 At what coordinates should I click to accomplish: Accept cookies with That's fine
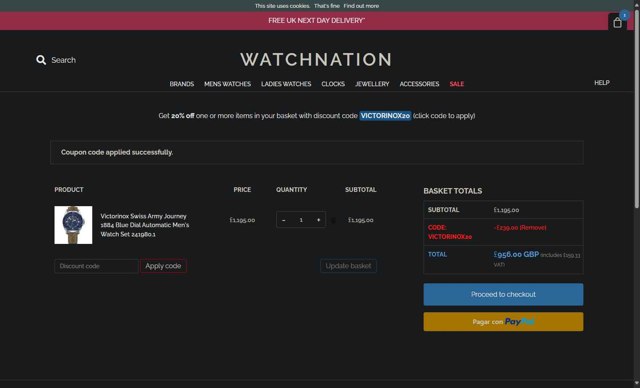327,6
